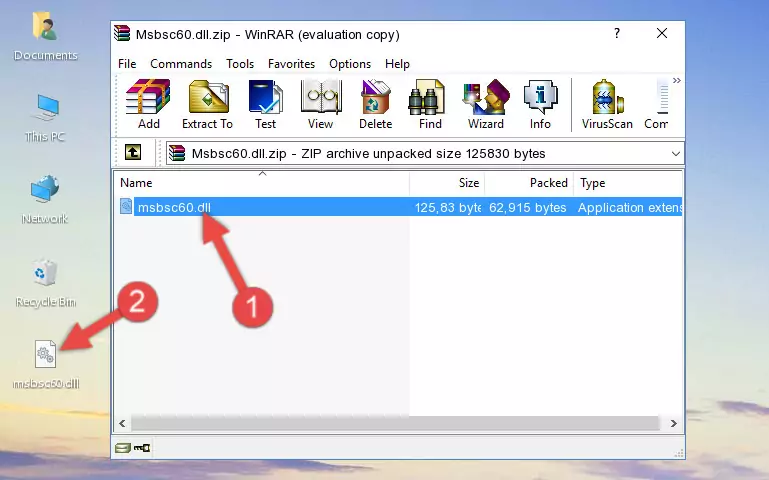Close the WinRAR window
This screenshot has height=480, width=769.
coord(662,33)
